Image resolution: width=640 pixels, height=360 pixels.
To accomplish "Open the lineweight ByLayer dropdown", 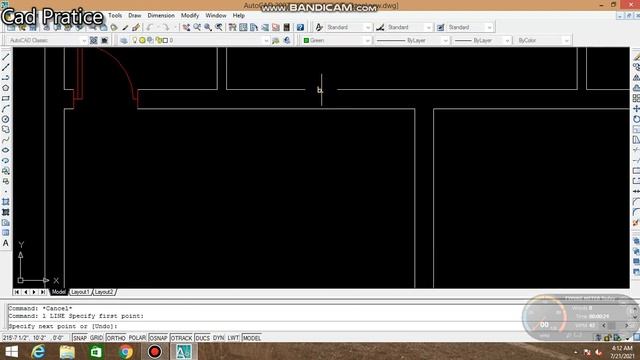I will point(507,40).
